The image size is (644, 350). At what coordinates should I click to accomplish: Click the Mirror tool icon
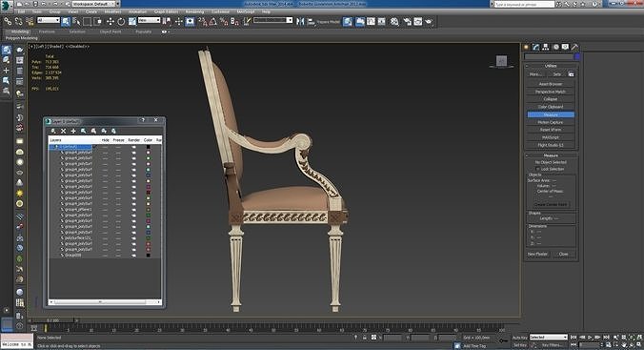click(x=300, y=21)
